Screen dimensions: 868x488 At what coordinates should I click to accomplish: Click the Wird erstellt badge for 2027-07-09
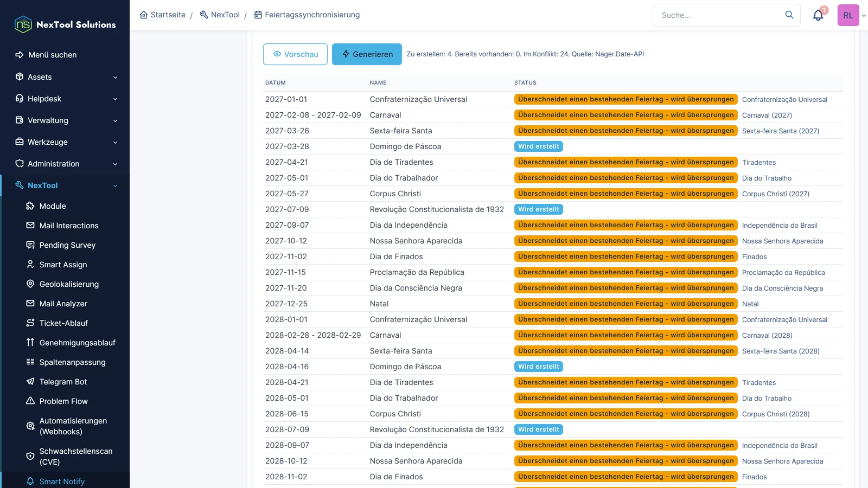coord(538,209)
